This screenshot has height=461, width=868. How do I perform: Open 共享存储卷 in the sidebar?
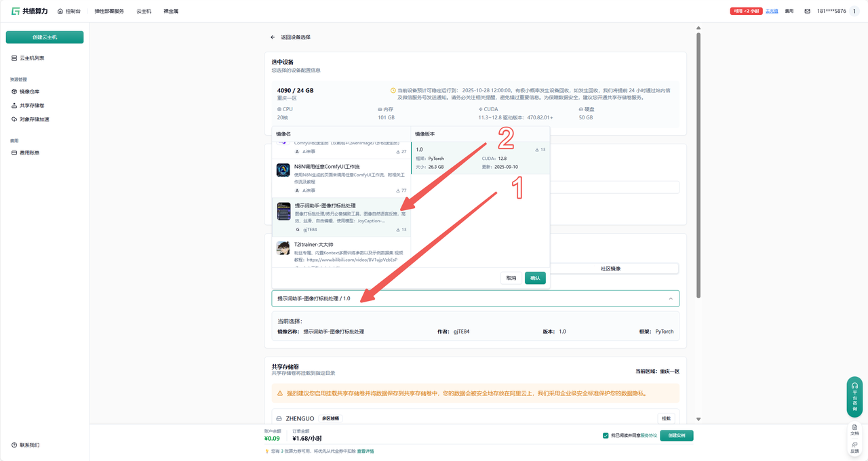pyautogui.click(x=31, y=106)
